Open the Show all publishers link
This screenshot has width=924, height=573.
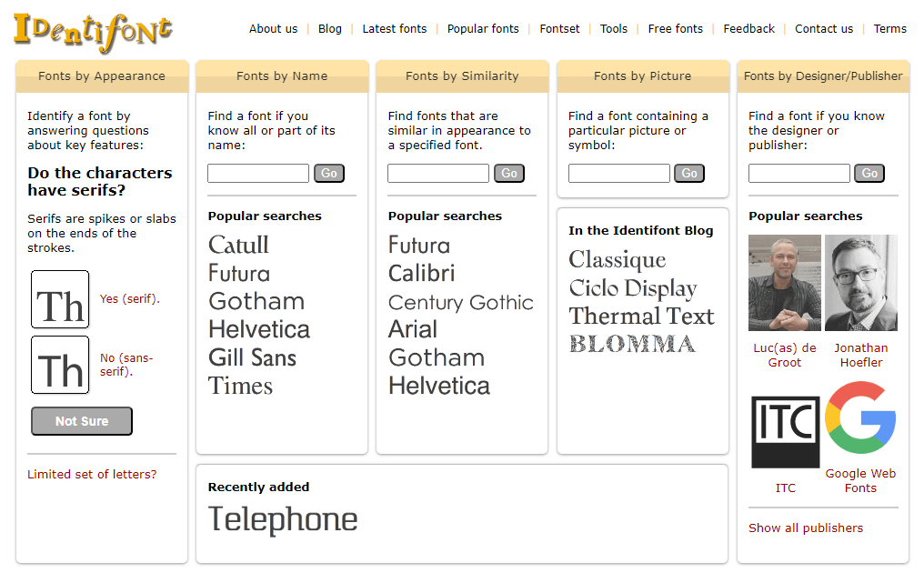pyautogui.click(x=806, y=528)
